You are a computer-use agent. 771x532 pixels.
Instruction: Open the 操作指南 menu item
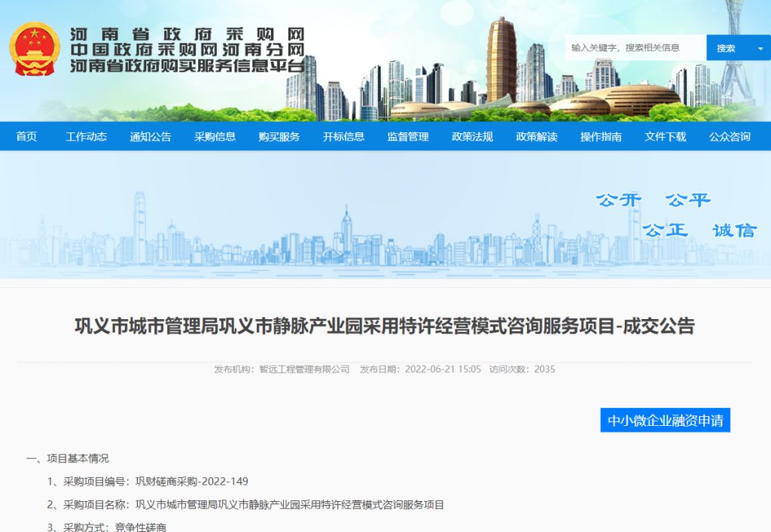click(601, 136)
